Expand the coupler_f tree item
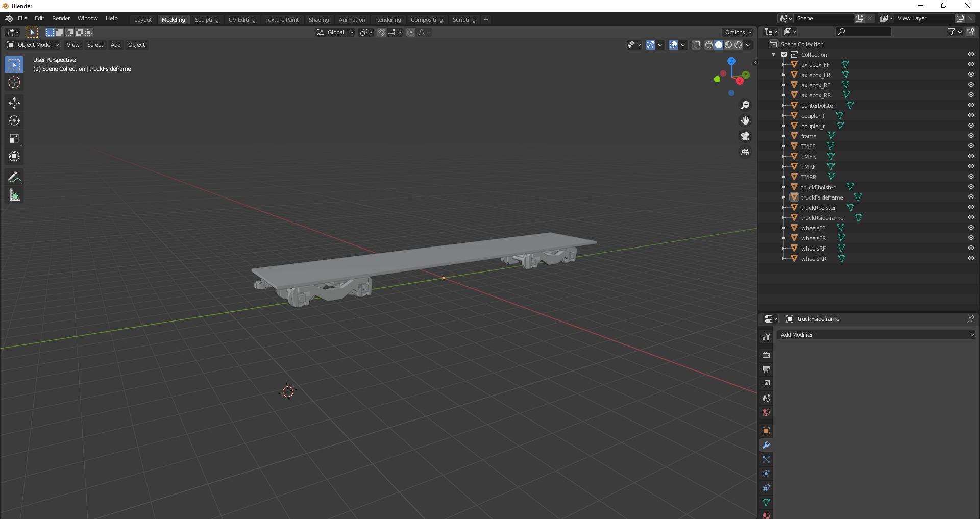The width and height of the screenshot is (980, 519). [783, 116]
